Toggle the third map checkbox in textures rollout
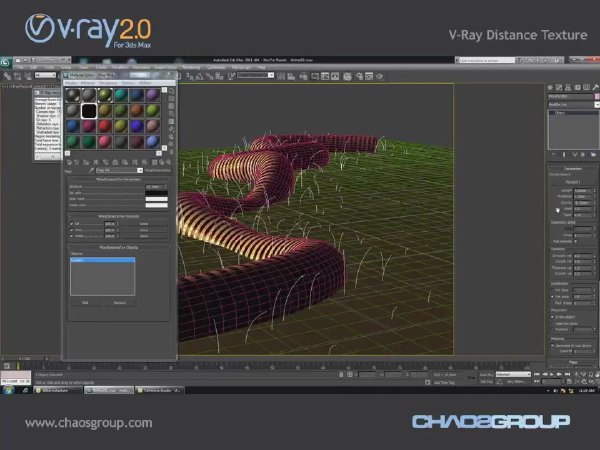Image resolution: width=600 pixels, height=450 pixels. tap(72, 236)
